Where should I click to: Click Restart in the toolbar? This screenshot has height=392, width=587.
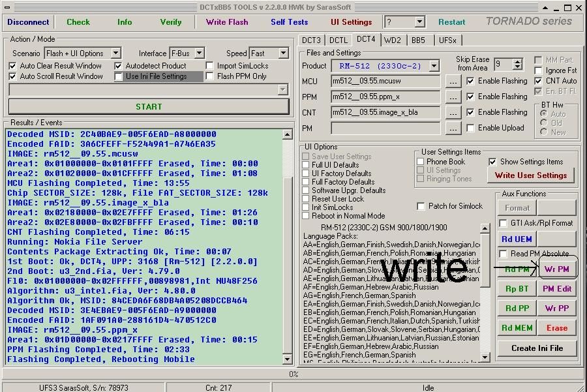coord(452,22)
